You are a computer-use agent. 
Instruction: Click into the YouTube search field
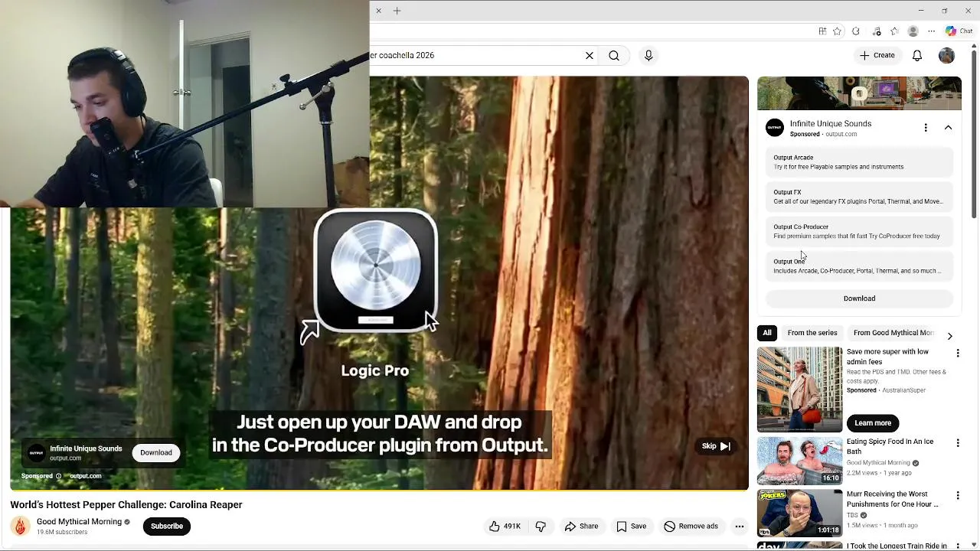[x=475, y=55]
